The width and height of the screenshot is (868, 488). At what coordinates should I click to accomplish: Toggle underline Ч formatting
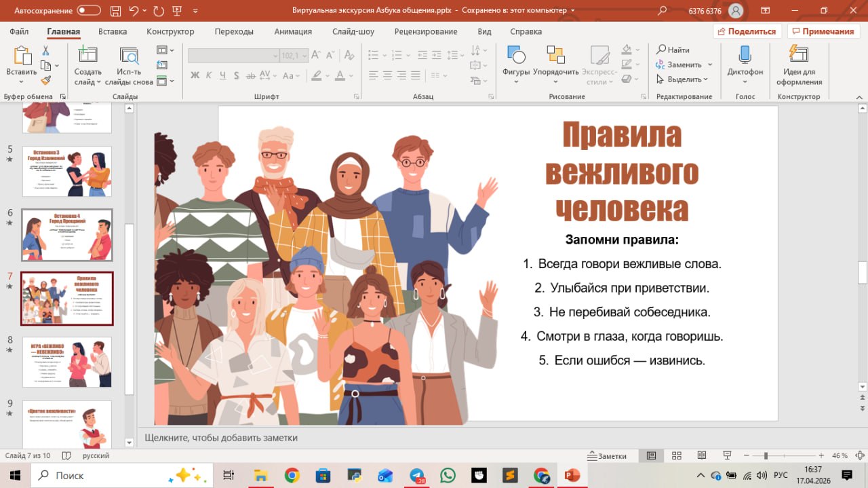[x=222, y=75]
